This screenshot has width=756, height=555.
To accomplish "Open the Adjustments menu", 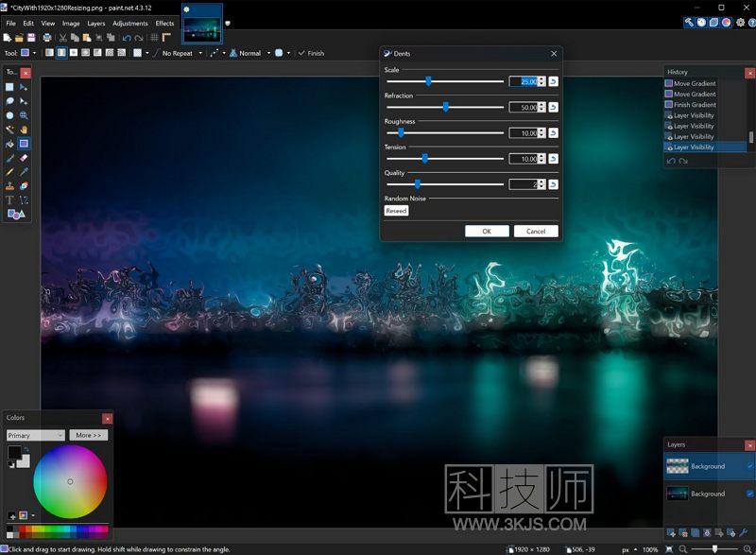I will tap(130, 23).
